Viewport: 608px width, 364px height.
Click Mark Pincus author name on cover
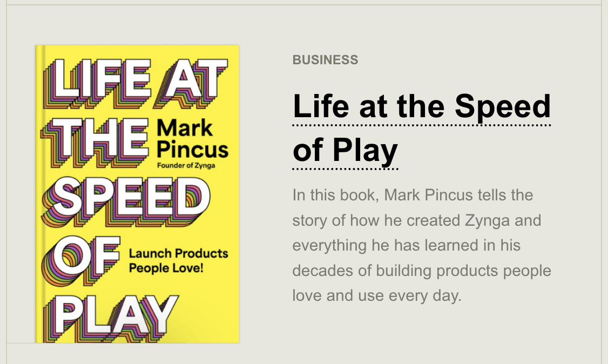tap(192, 139)
